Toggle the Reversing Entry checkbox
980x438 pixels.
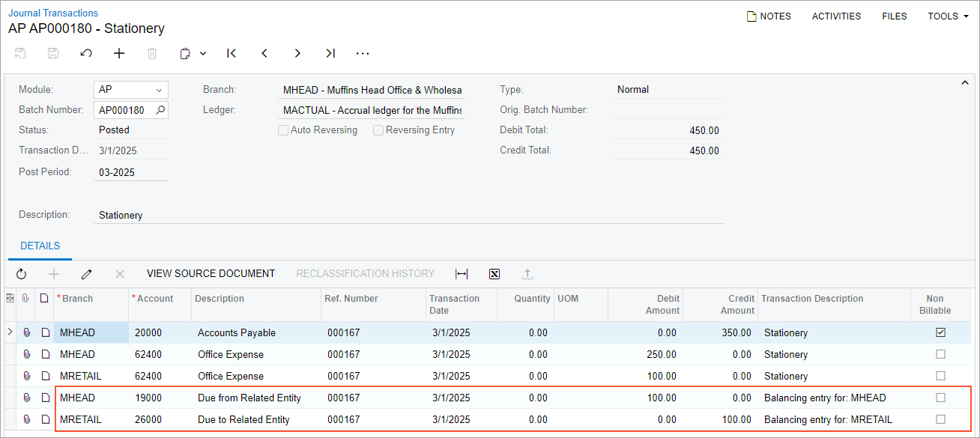(x=378, y=130)
